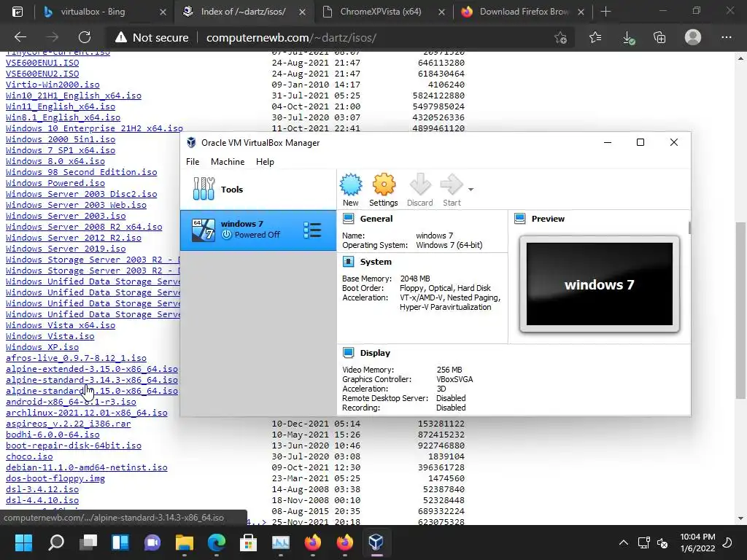Click the Not secure warning indicator

click(x=152, y=38)
